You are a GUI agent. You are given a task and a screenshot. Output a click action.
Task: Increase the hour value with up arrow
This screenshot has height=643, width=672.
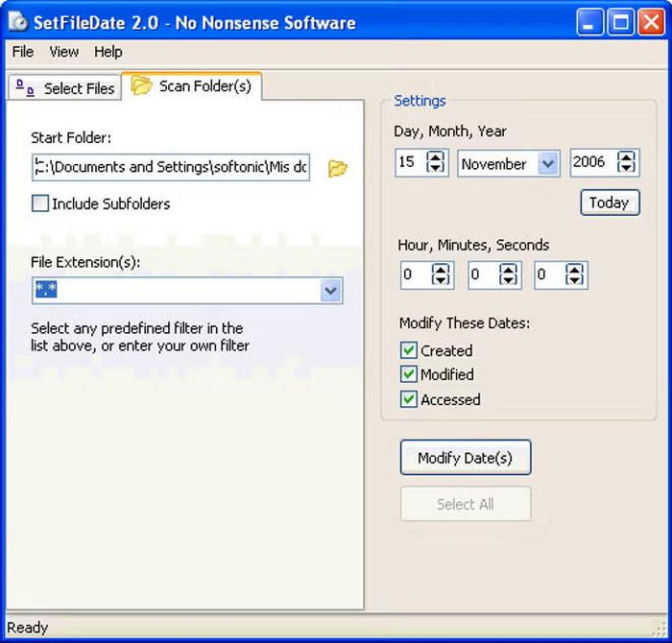click(441, 270)
